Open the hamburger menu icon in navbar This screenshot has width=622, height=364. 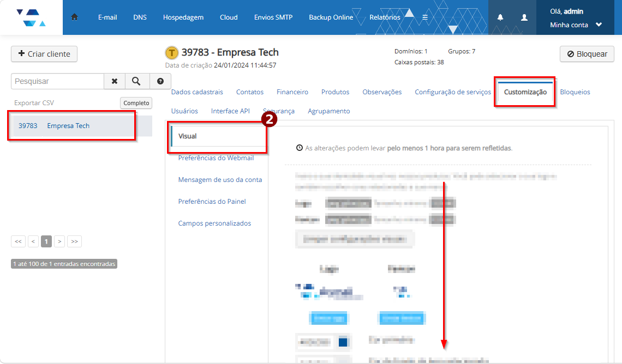pos(425,17)
